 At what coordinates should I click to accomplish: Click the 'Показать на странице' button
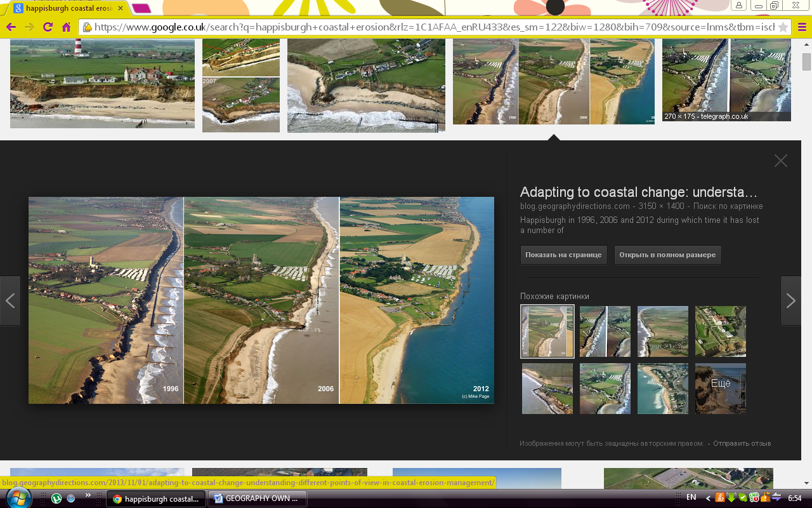[563, 255]
